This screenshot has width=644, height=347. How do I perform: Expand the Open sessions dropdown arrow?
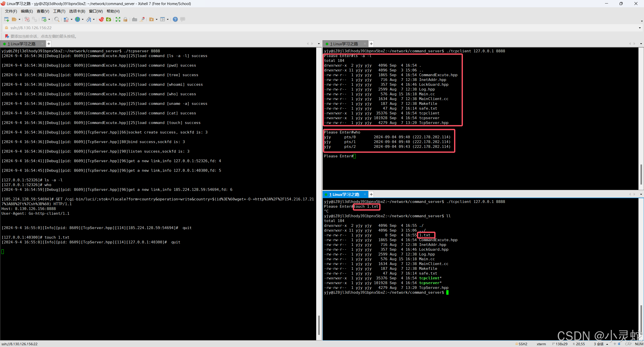click(20, 19)
